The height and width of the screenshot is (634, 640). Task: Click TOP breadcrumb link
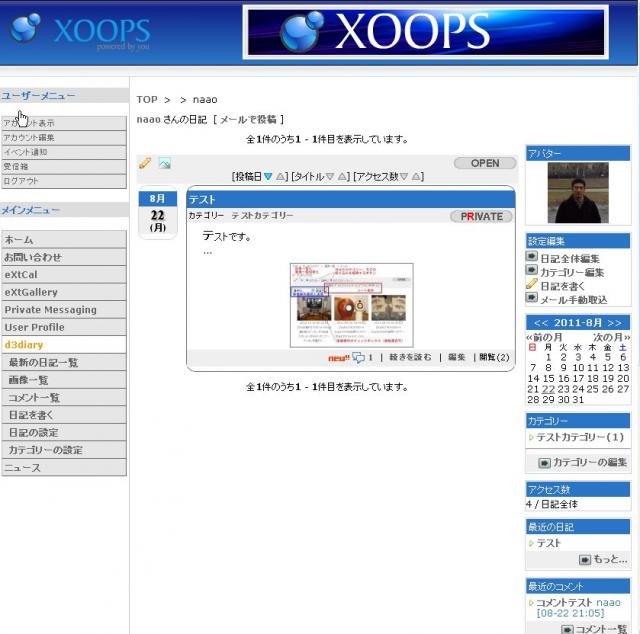pyautogui.click(x=147, y=100)
